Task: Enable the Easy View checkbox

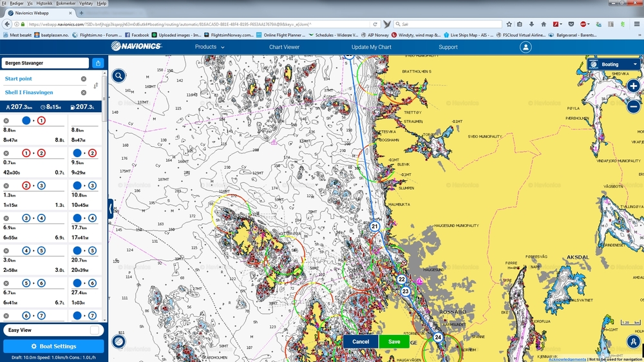Action: (x=95, y=330)
